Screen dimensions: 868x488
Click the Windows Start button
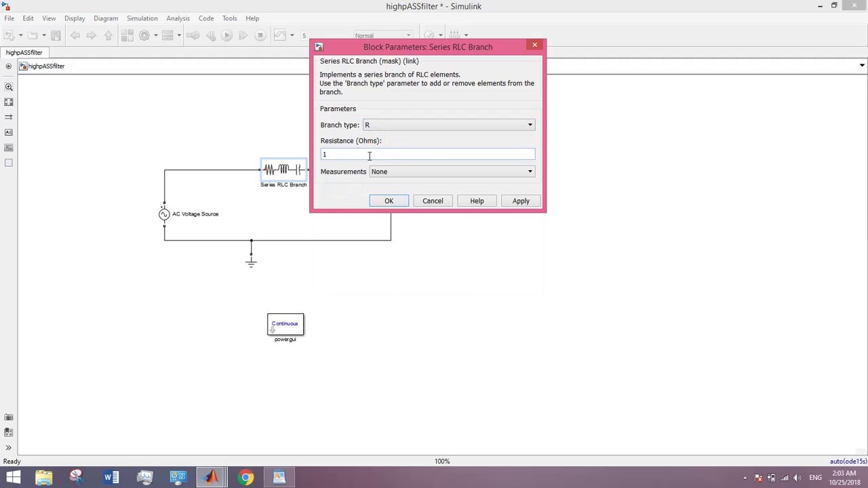tap(13, 477)
